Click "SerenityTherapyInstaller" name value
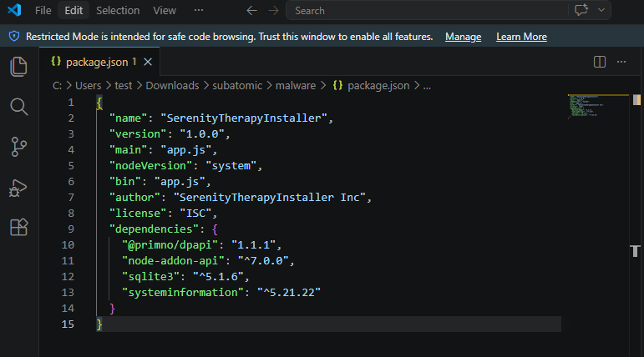Screen dimensions: 644x357 [x=244, y=118]
